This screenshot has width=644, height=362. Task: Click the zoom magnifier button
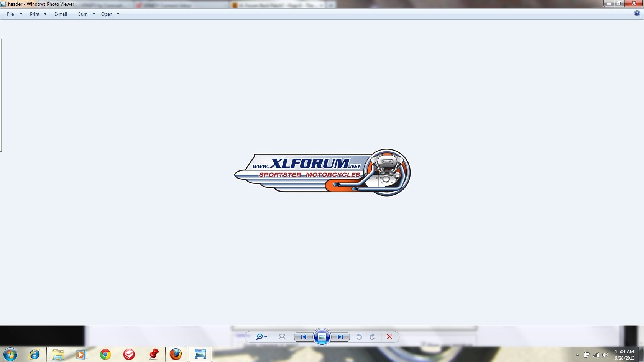click(x=260, y=337)
